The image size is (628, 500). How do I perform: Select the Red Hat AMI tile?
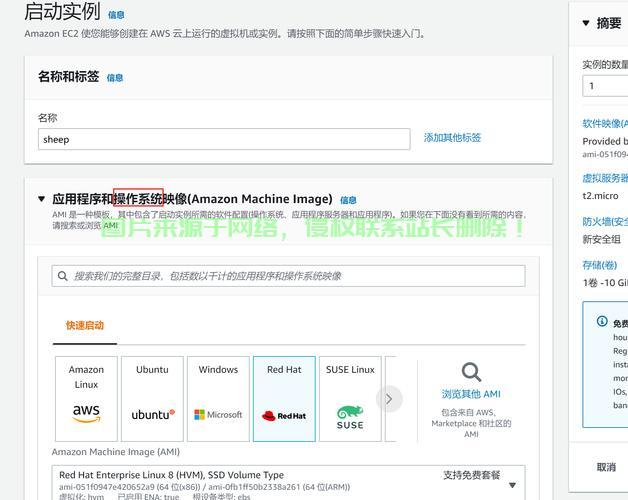284,398
